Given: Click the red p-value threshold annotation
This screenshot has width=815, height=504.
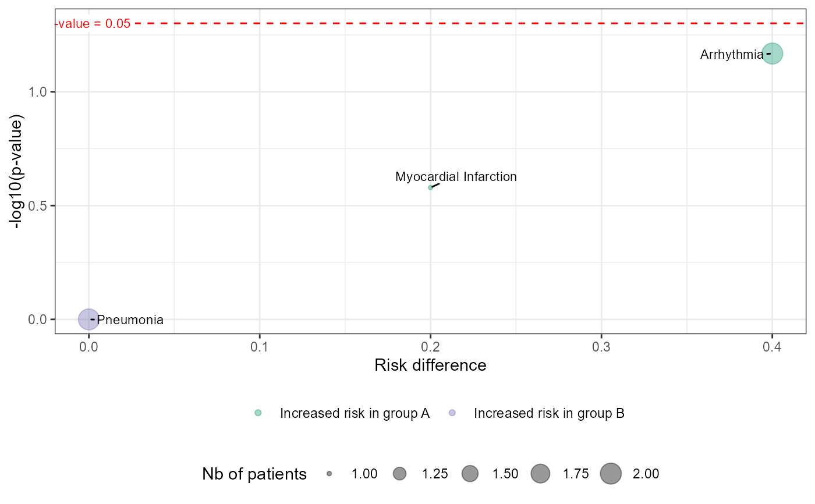Looking at the screenshot, I should pos(93,24).
